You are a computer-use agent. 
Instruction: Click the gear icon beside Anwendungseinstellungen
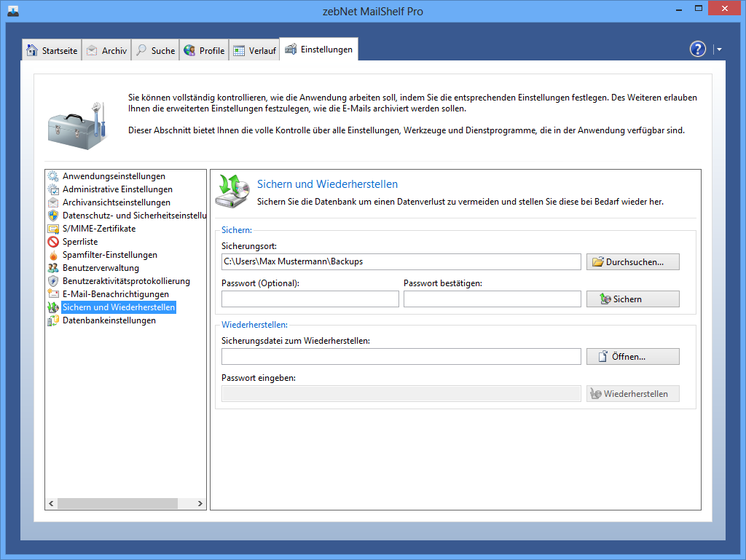tap(53, 176)
